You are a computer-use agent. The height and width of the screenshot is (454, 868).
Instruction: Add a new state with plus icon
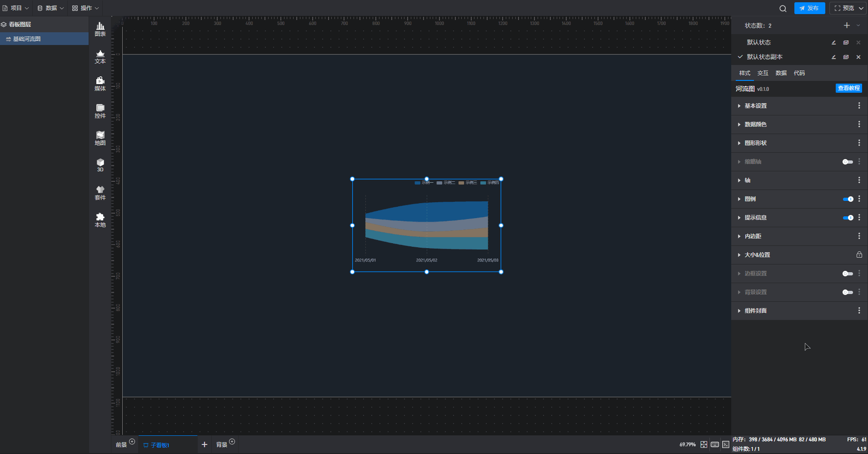click(x=847, y=25)
